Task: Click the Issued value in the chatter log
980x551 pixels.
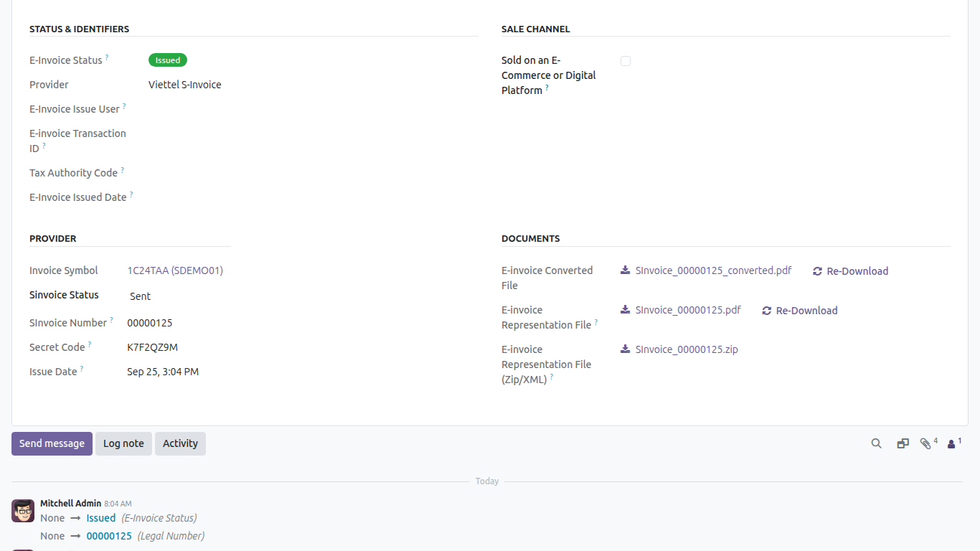Action: tap(101, 518)
